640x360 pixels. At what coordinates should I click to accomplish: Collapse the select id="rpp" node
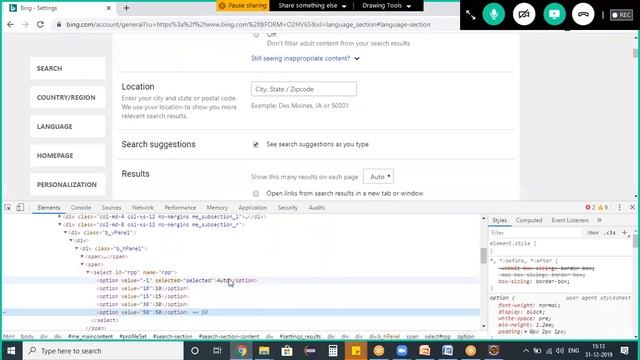point(88,272)
